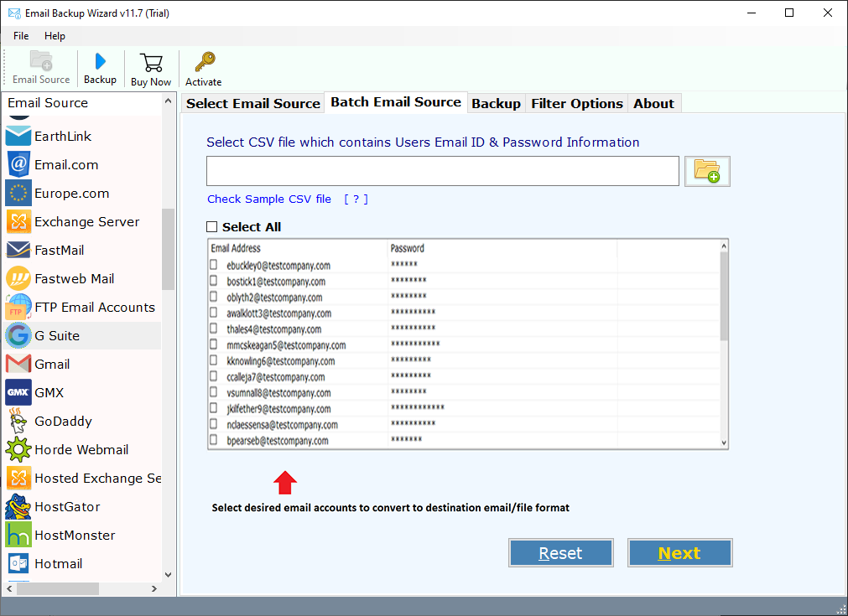Select the FTP Email Accounts icon
848x616 pixels.
click(18, 307)
